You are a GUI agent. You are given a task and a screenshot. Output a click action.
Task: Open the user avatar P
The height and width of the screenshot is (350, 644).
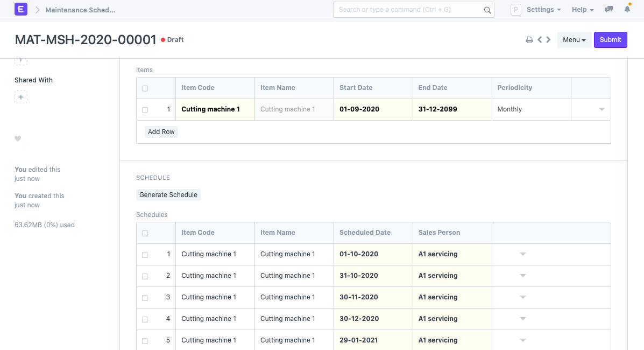point(515,10)
